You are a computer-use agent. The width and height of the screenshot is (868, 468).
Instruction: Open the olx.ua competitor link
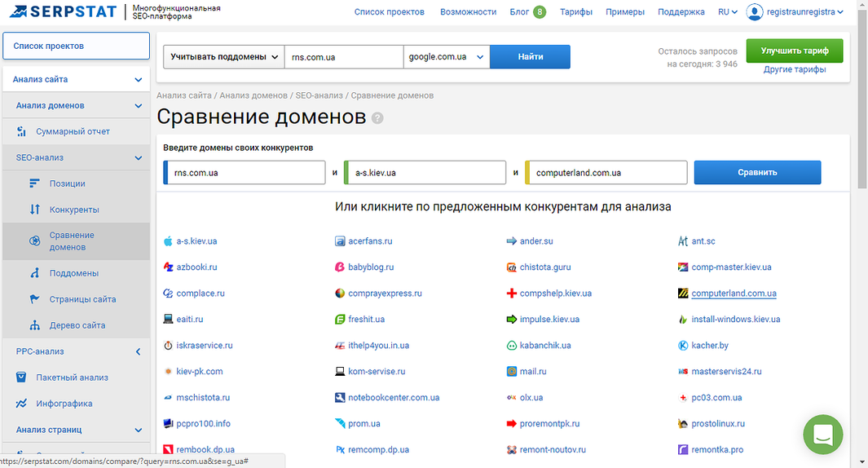531,397
